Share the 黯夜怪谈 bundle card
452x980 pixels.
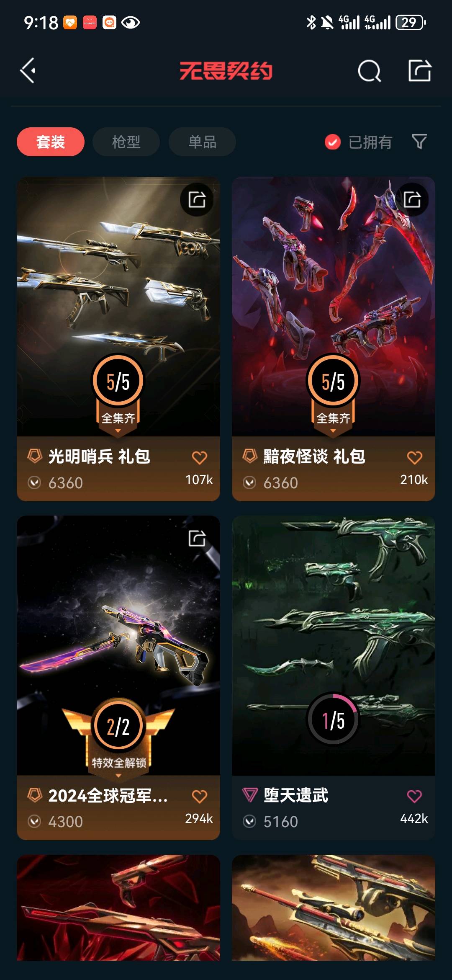click(x=412, y=199)
